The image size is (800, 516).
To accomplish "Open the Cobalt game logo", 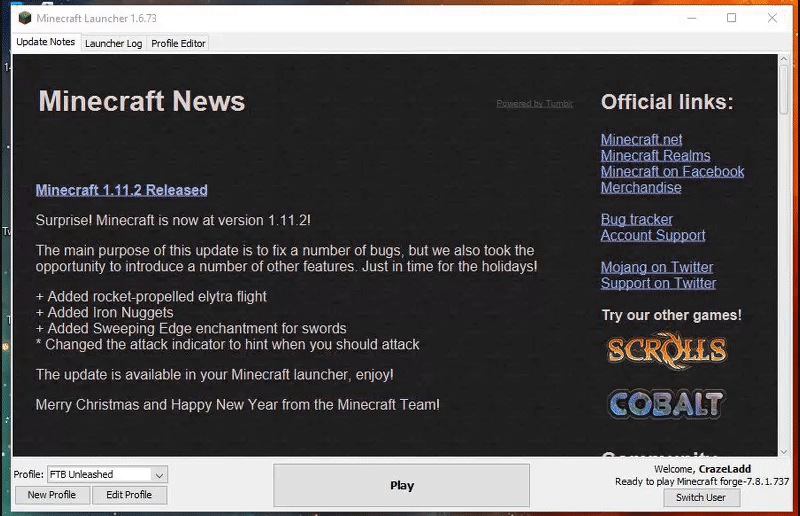I will pyautogui.click(x=666, y=404).
